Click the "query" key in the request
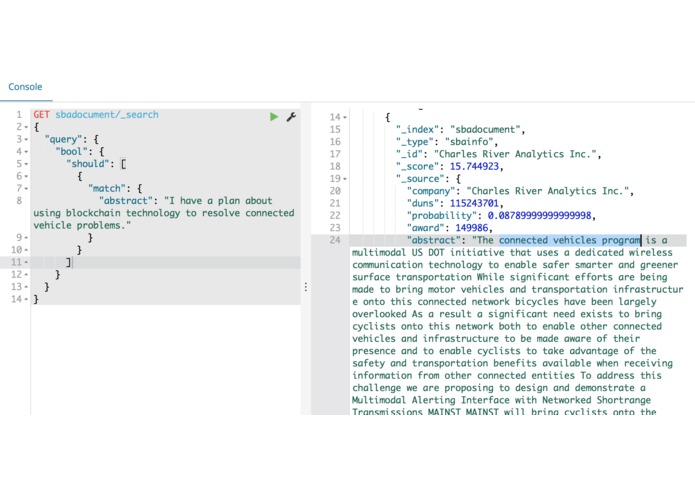 [63, 140]
